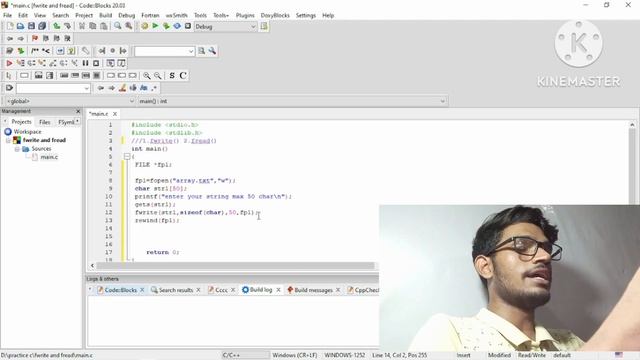640x360 pixels.
Task: Open the Debug build target dropdown
Action: [x=253, y=27]
